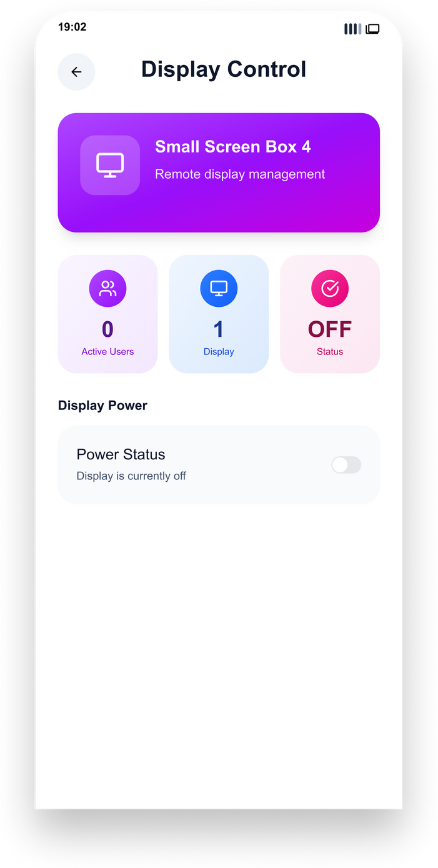Viewport: 438px width, 868px height.
Task: Select the Active Users people icon
Action: click(107, 288)
